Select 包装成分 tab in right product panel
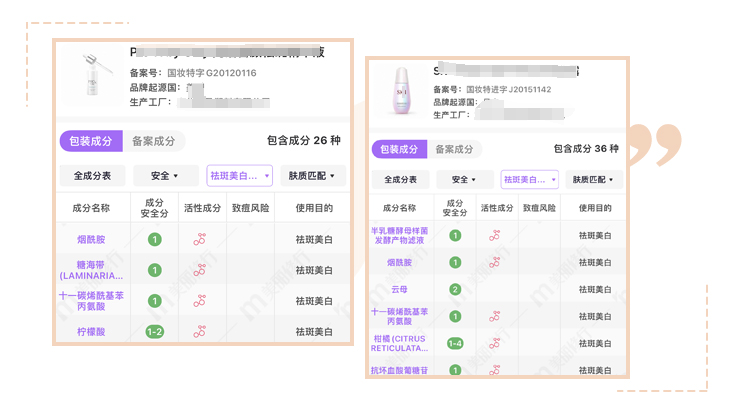Image resolution: width=730 pixels, height=409 pixels. (399, 149)
